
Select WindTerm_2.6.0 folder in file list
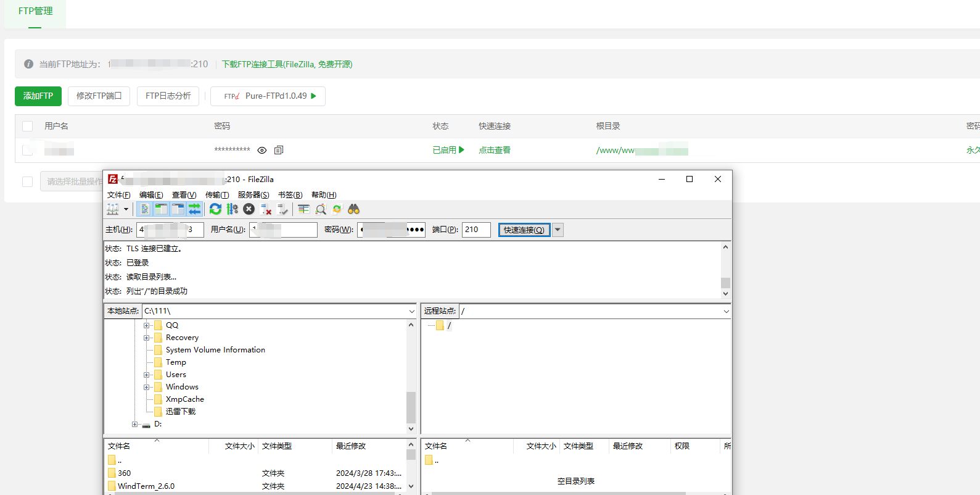(146, 486)
